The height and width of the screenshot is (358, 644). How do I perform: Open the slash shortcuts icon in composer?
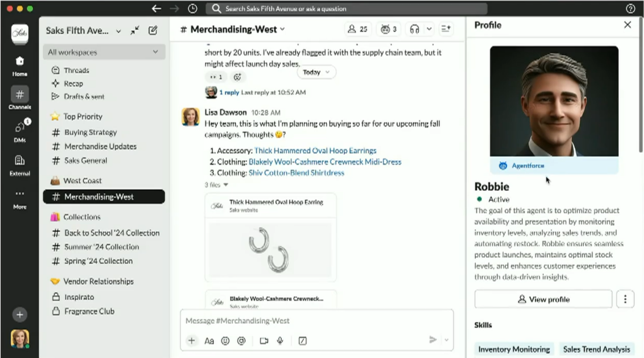click(x=302, y=340)
